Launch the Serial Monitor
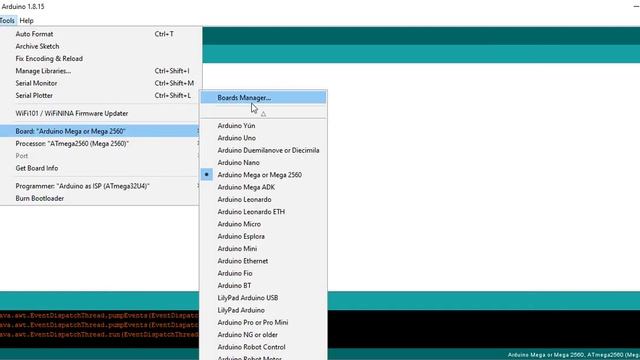 (100, 83)
